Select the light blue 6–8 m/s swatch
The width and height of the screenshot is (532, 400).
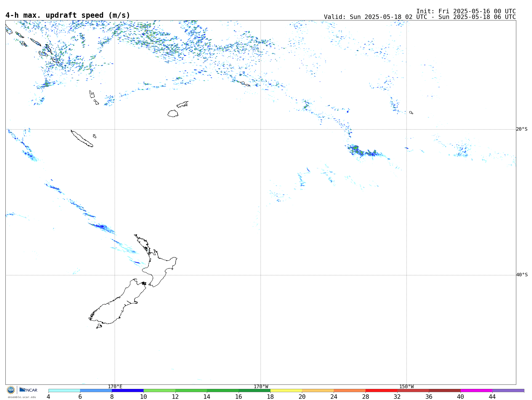click(96, 391)
